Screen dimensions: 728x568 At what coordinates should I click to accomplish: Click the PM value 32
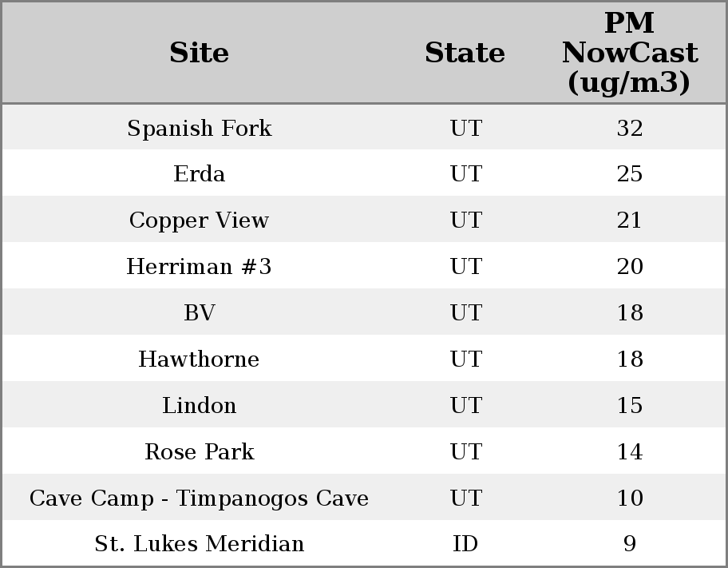pyautogui.click(x=629, y=128)
